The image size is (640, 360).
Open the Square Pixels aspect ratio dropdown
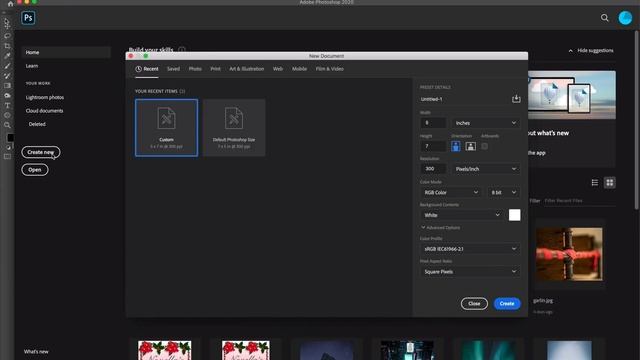(470, 272)
